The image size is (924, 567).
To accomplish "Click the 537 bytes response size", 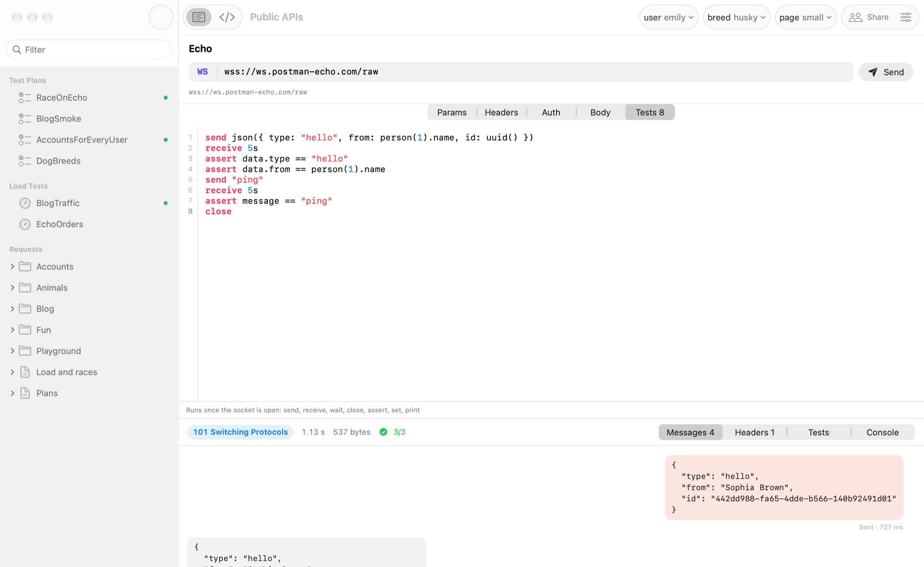I will pyautogui.click(x=352, y=432).
